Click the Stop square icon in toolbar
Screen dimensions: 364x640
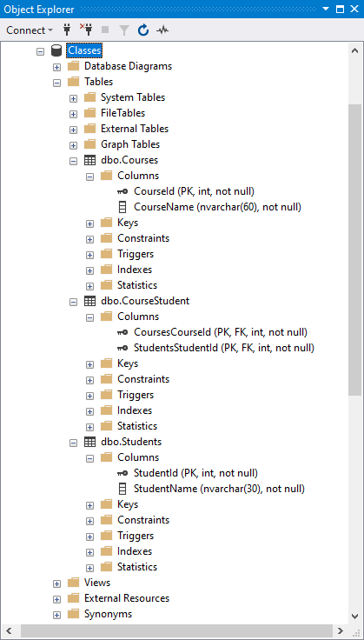tap(105, 30)
